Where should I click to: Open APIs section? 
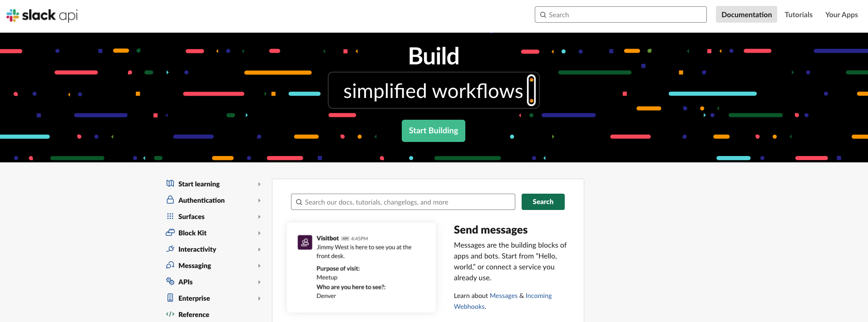point(186,282)
